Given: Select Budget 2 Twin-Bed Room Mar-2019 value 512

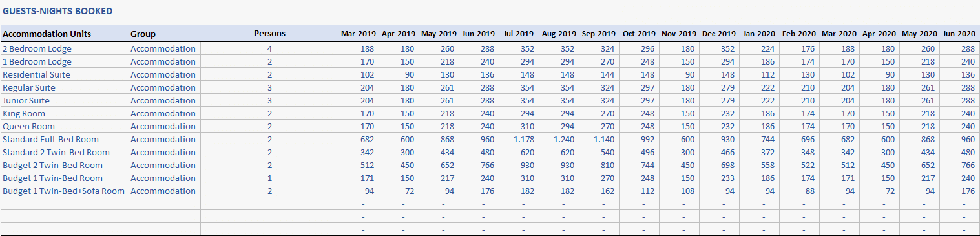Looking at the screenshot, I should pos(368,165).
